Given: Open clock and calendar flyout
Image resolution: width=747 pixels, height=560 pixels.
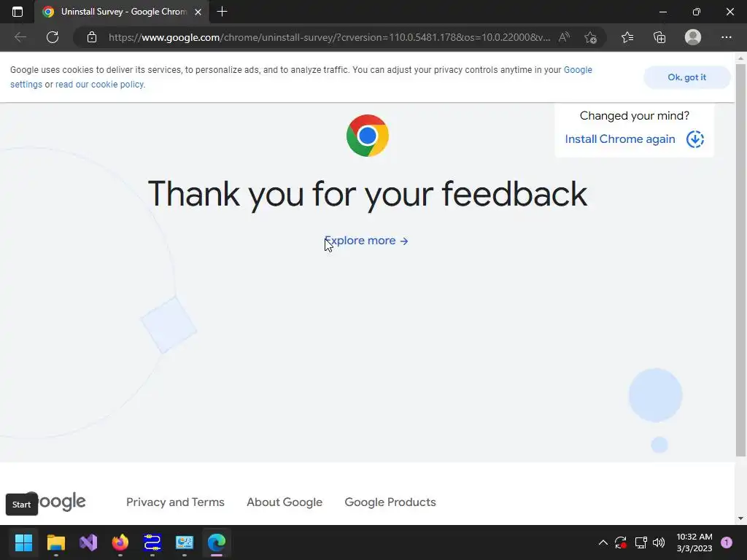Looking at the screenshot, I should point(694,542).
